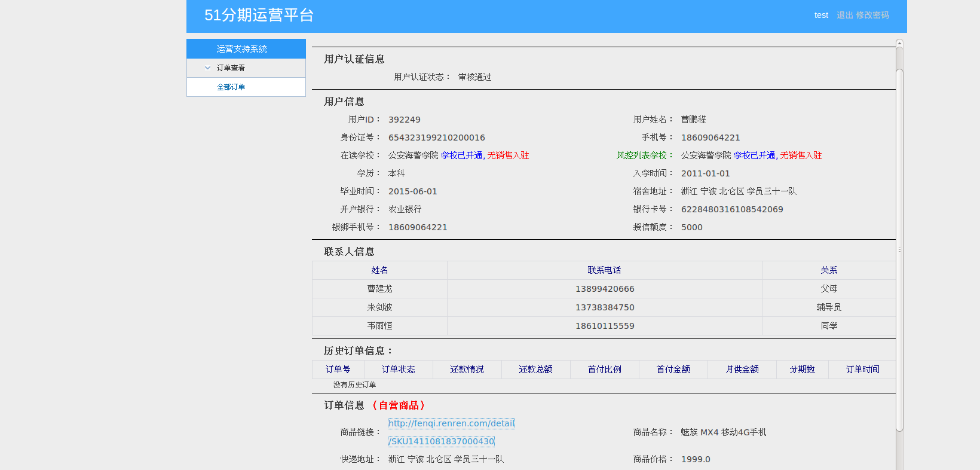Screen dimensions: 980x470
Task: Click ID number 654323199210200016
Action: (x=437, y=138)
